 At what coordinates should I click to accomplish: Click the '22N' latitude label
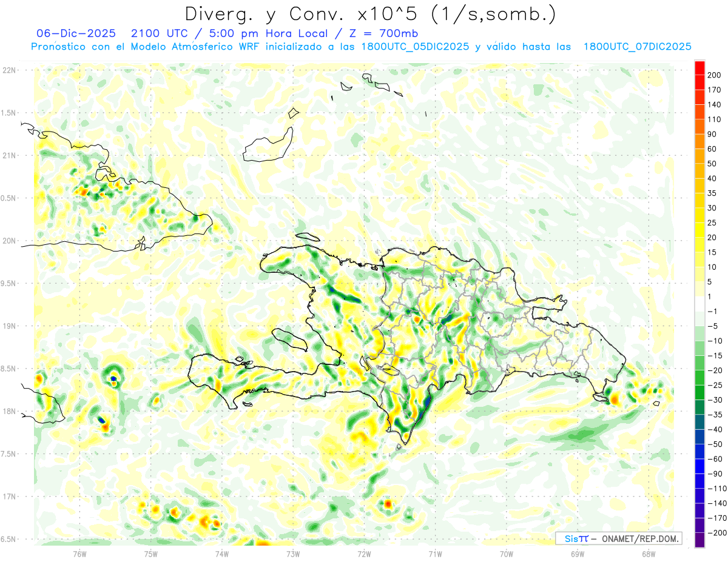[x=8, y=70]
